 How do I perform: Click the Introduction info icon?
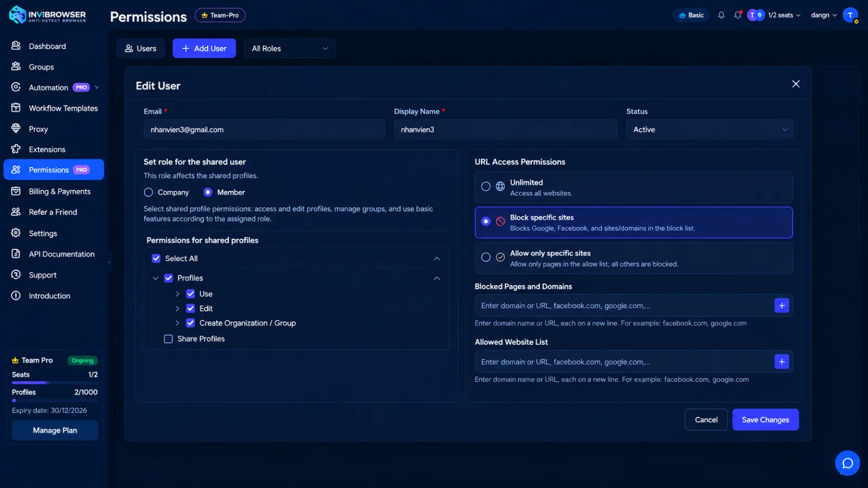click(x=16, y=296)
